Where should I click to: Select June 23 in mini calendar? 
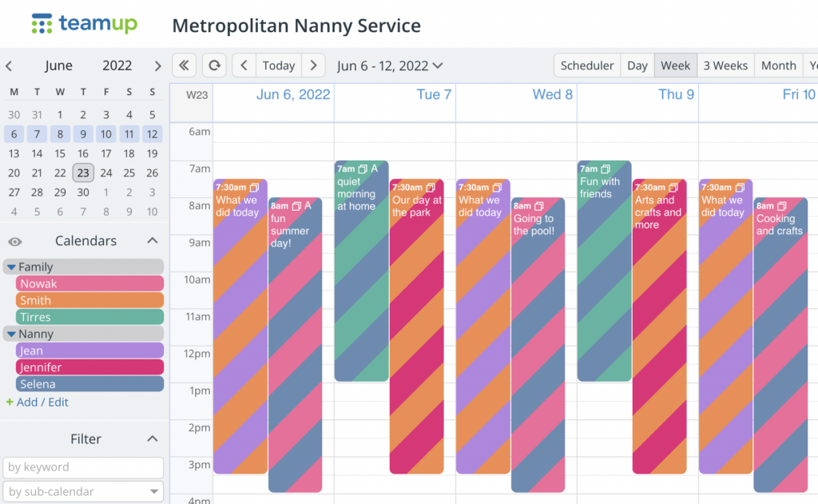pyautogui.click(x=83, y=173)
